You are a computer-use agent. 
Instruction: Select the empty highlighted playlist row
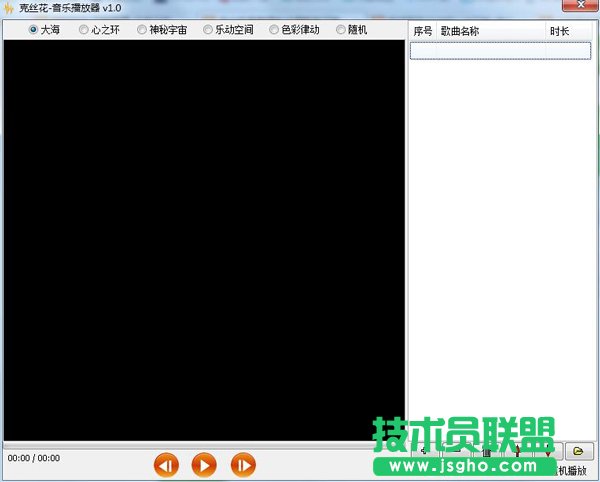point(500,51)
